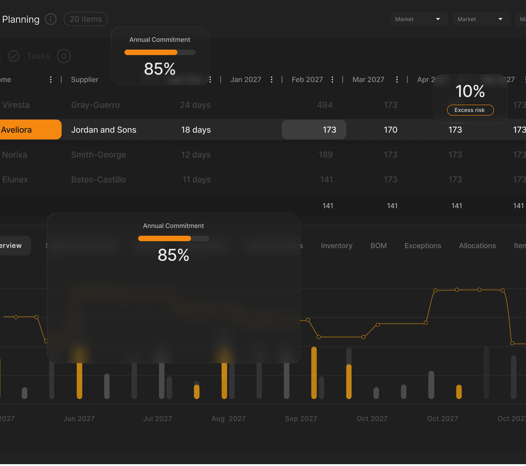
Task: Click the 12 days lead time cell
Action: tap(196, 155)
